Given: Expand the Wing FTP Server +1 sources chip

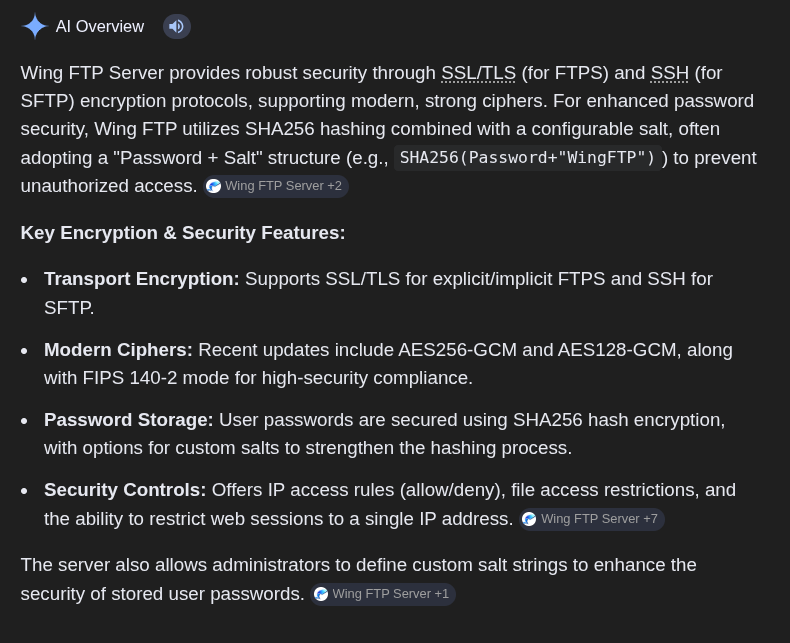Looking at the screenshot, I should [x=383, y=594].
